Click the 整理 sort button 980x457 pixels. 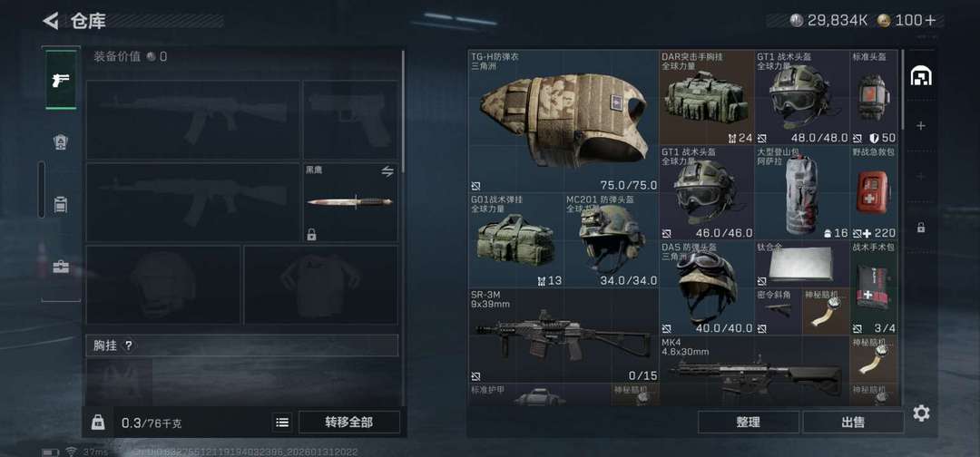pyautogui.click(x=748, y=422)
